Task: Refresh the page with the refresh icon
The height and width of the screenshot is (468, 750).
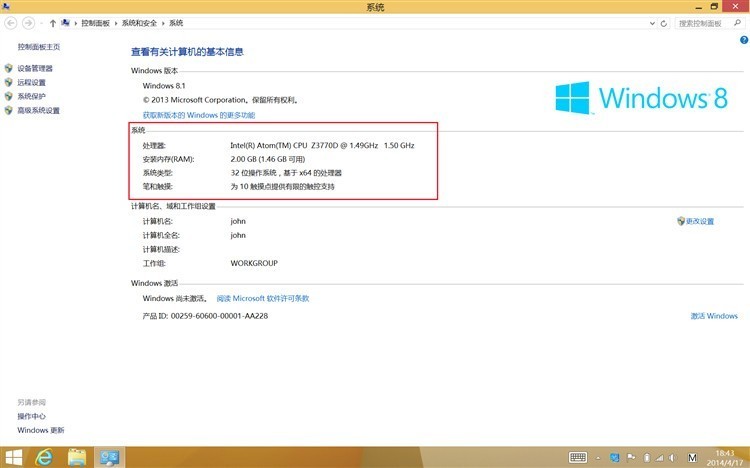Action: click(663, 23)
